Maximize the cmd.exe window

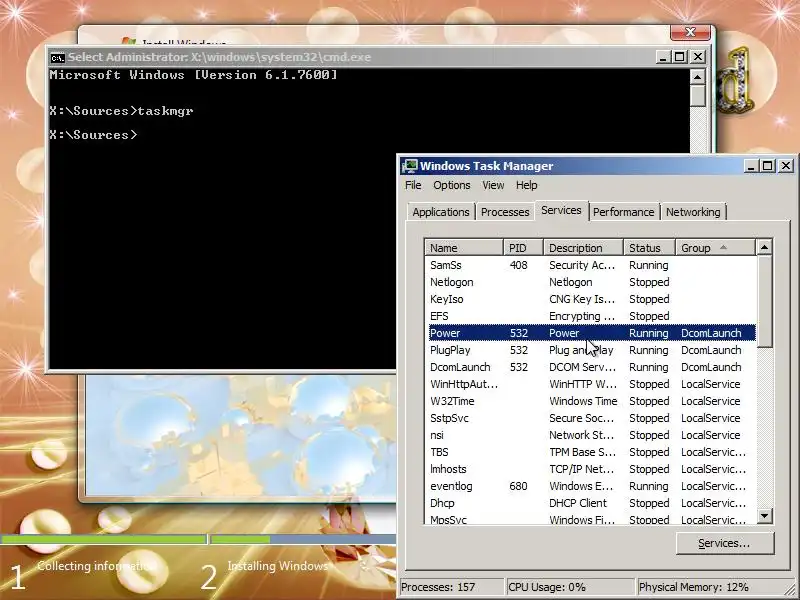tap(680, 57)
